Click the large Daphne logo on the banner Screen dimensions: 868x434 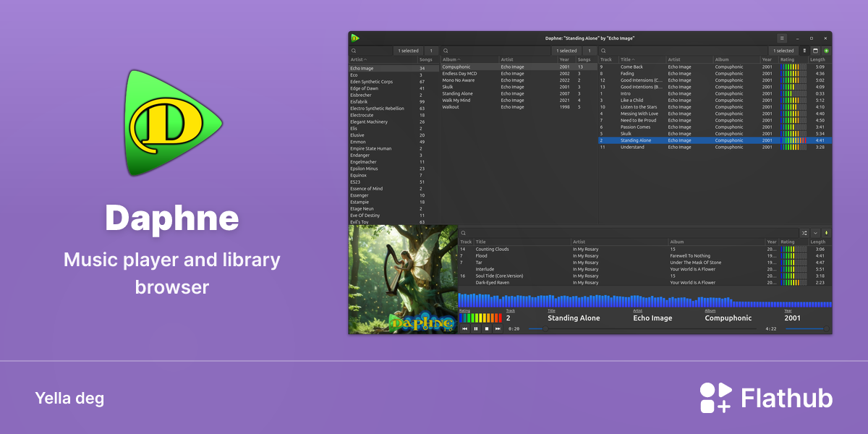pyautogui.click(x=172, y=122)
